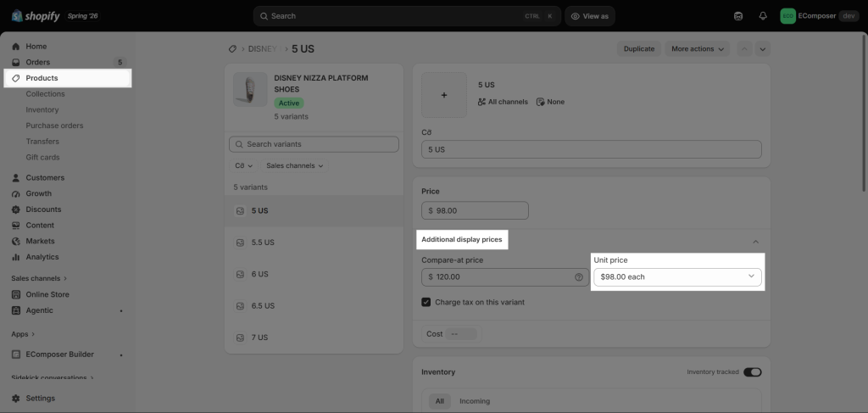
Task: Click the Compare-at price field
Action: click(505, 276)
